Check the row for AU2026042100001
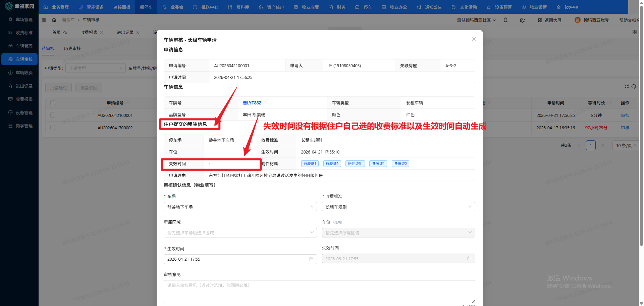This screenshot has width=644, height=306. pos(53,115)
